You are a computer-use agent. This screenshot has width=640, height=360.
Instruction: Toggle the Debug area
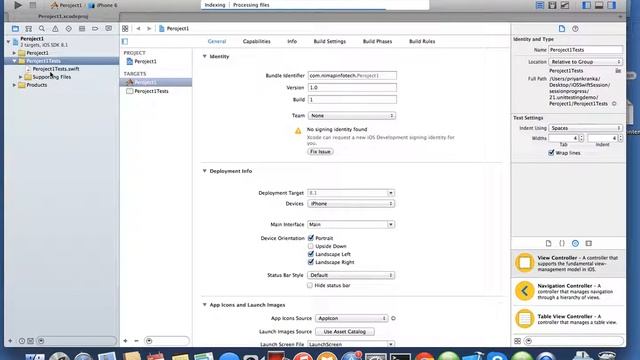[599, 5]
